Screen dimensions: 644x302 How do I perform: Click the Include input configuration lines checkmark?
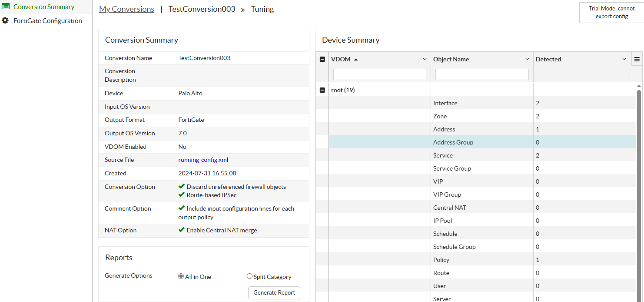click(182, 208)
